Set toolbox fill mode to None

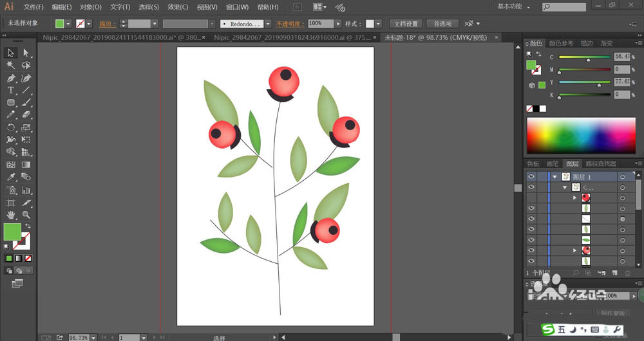pos(28,259)
